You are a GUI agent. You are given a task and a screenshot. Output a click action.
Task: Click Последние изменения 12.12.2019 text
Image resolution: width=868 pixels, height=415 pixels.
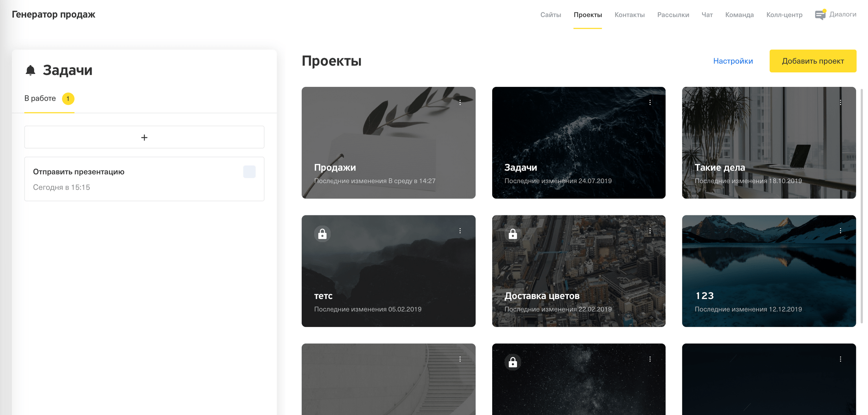coord(748,309)
